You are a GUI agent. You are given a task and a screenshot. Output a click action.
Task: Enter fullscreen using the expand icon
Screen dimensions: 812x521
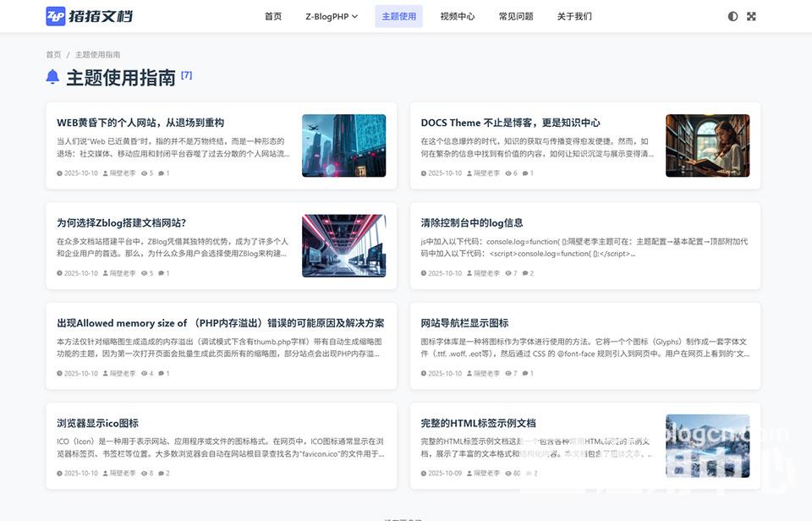(x=751, y=15)
